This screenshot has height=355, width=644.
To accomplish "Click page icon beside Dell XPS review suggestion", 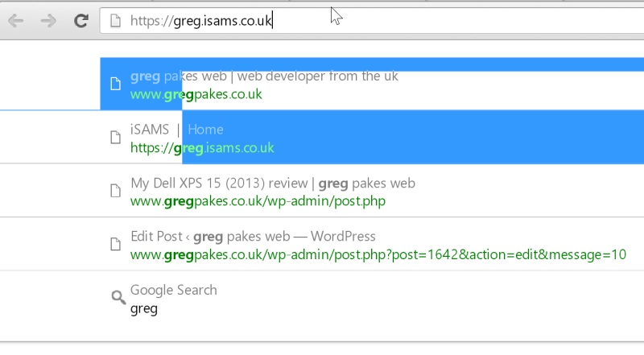I will click(x=115, y=190).
